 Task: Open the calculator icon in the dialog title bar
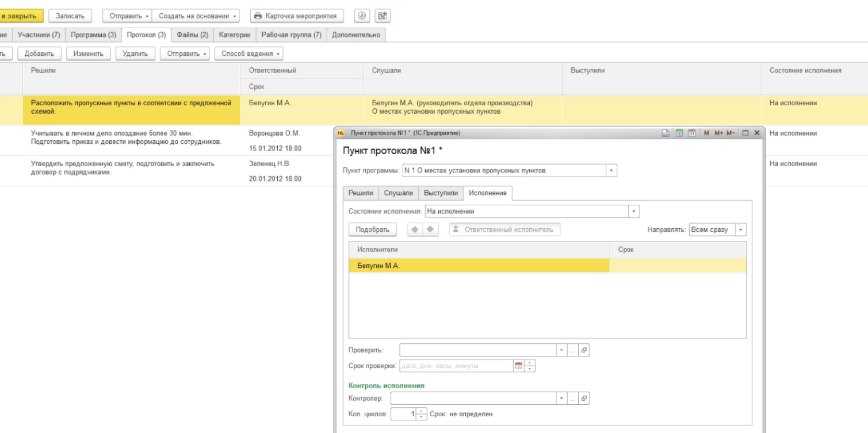point(679,133)
